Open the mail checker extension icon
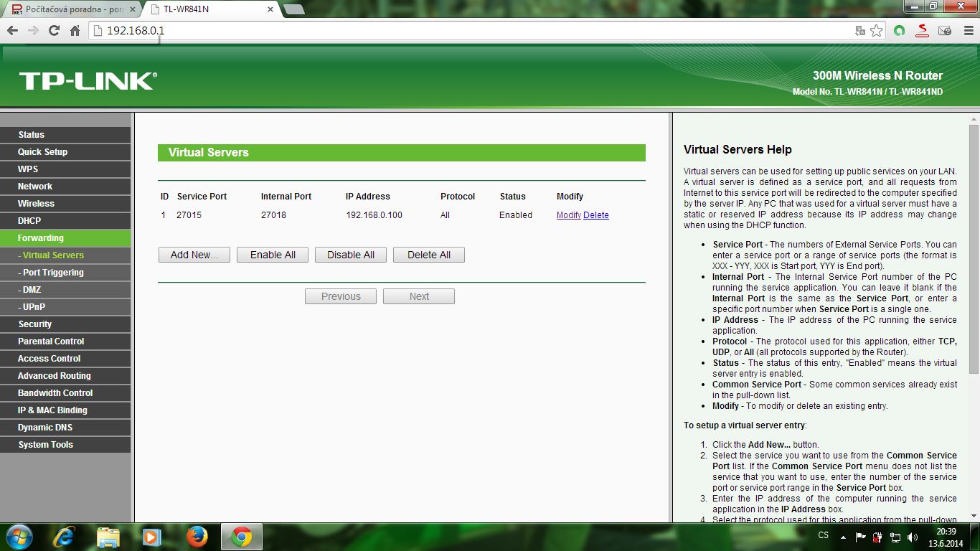 (945, 31)
